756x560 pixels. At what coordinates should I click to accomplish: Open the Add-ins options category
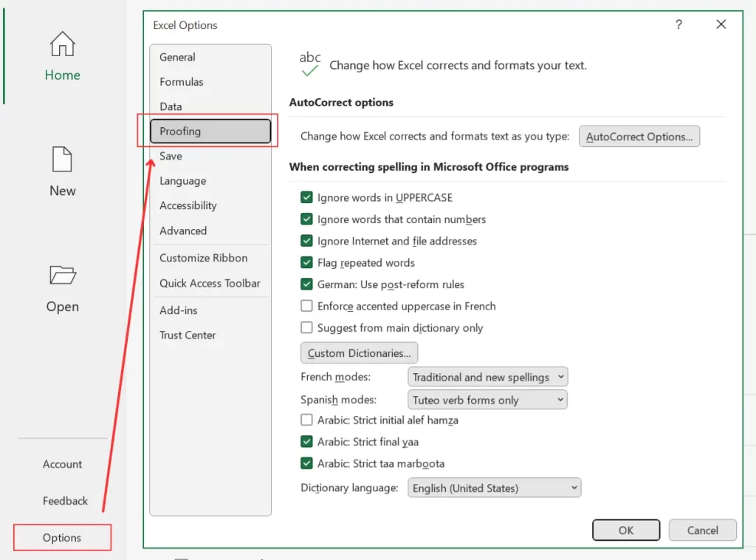tap(210, 310)
